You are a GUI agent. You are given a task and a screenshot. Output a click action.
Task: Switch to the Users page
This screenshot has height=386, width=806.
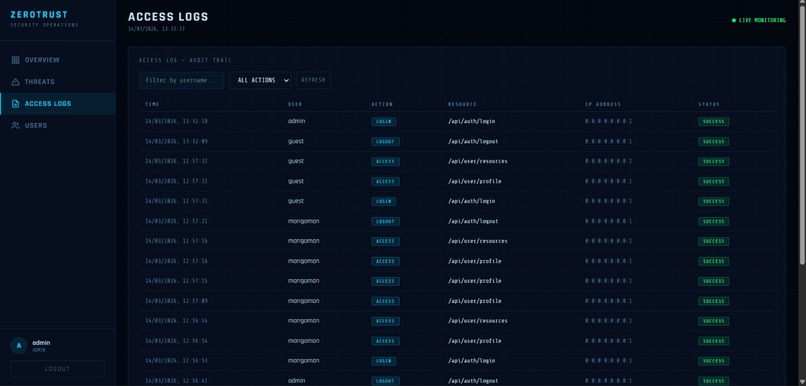(58, 125)
